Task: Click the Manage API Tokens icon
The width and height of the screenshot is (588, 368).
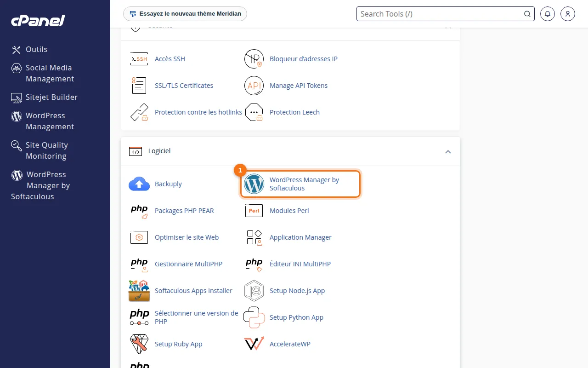Action: tap(254, 86)
